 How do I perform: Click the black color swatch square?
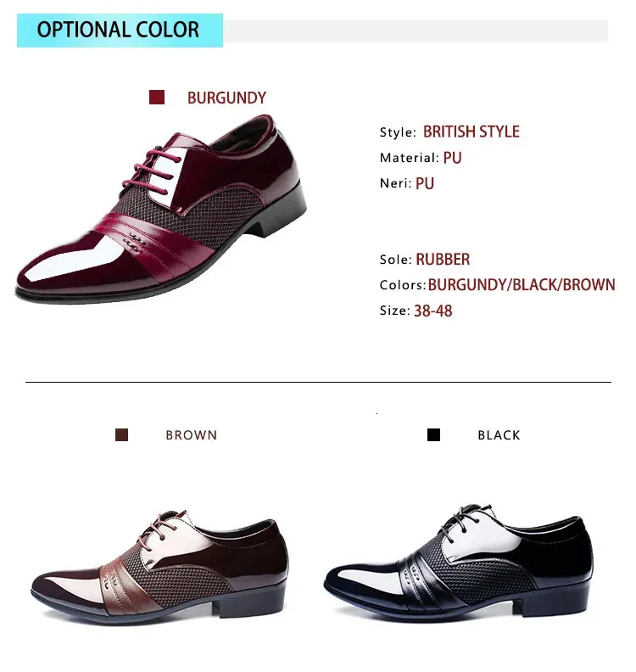[433, 434]
